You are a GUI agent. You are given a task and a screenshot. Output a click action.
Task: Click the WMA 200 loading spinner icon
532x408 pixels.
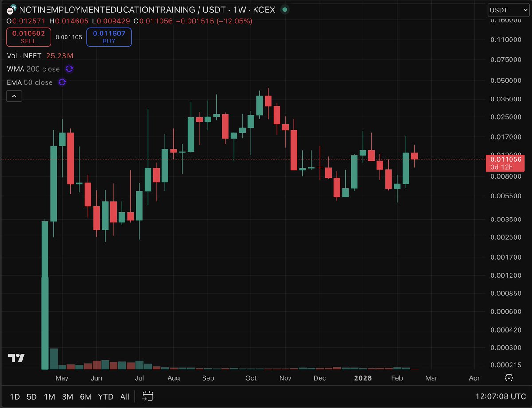[x=69, y=69]
